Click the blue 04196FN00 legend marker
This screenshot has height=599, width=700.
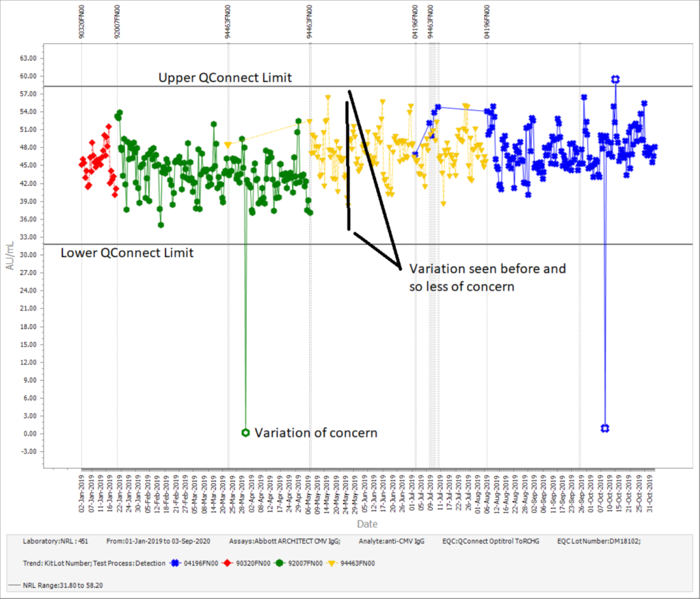tap(174, 563)
